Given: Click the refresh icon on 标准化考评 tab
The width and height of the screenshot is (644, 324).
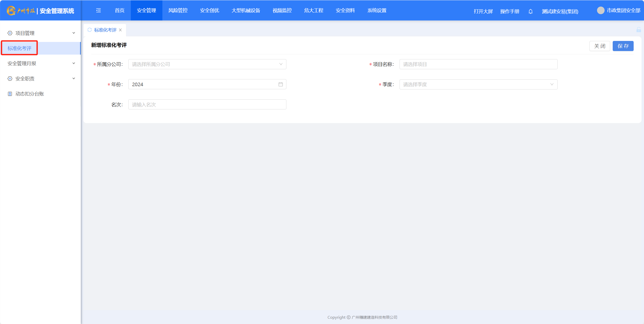Looking at the screenshot, I should tap(89, 30).
